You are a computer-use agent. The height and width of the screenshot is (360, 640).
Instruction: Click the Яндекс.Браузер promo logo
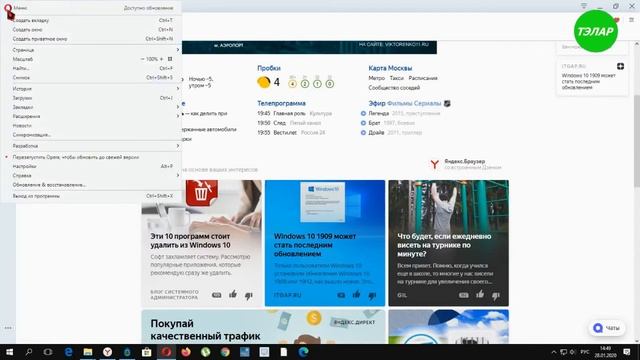(x=435, y=164)
